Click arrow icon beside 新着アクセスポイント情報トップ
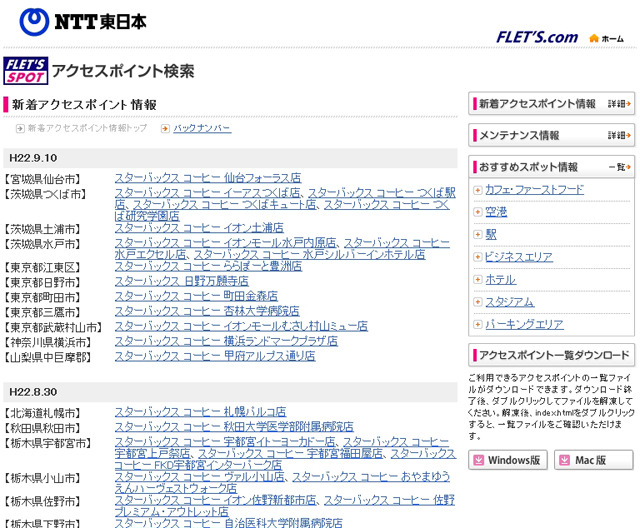Image resolution: width=640 pixels, height=528 pixels. [x=20, y=129]
